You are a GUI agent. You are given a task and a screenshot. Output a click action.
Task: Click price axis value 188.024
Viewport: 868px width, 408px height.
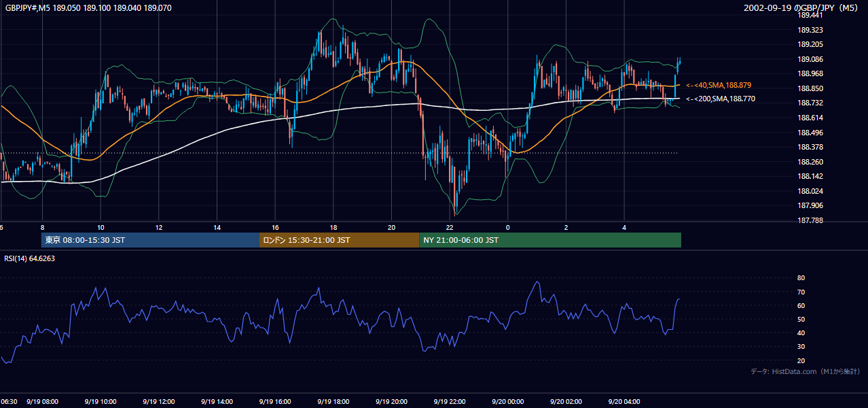tap(810, 191)
